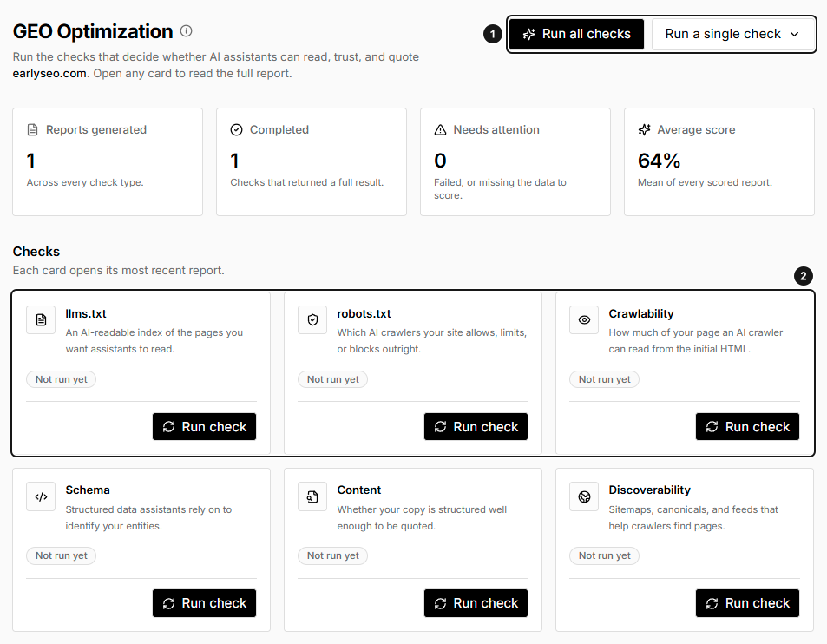Click the Run all checks button
Viewport: 827px width, 644px height.
[x=576, y=35]
